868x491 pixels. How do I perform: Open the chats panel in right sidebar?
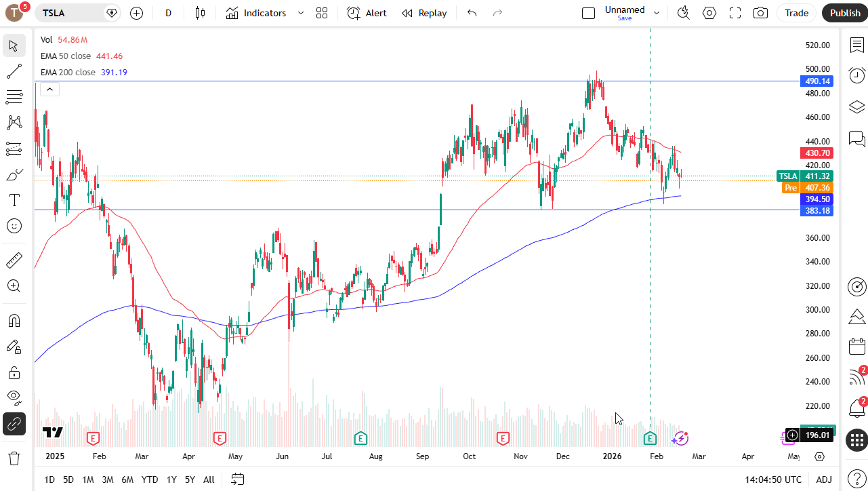click(x=857, y=139)
